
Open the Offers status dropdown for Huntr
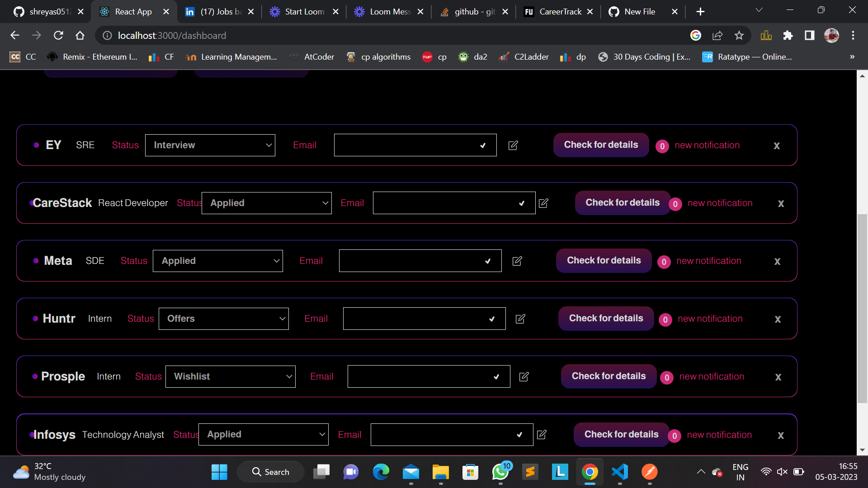click(x=223, y=319)
